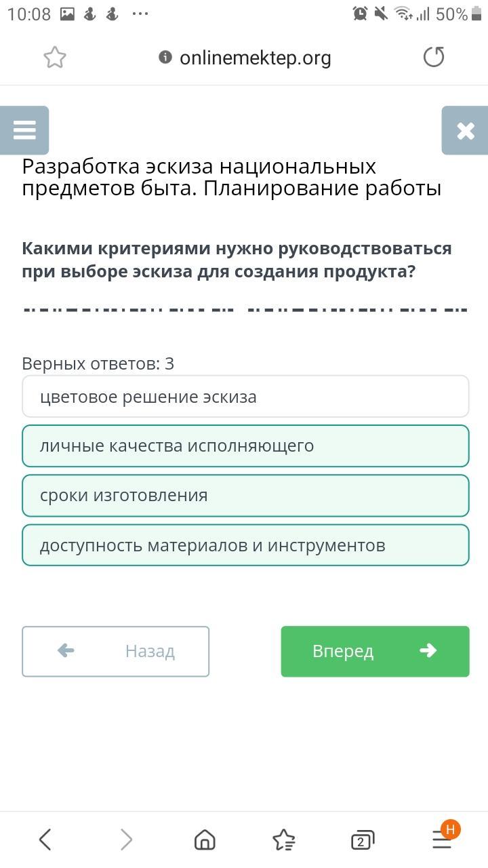Tap the onlinemektep.org address bar
This screenshot has width=488, height=868.
click(245, 58)
